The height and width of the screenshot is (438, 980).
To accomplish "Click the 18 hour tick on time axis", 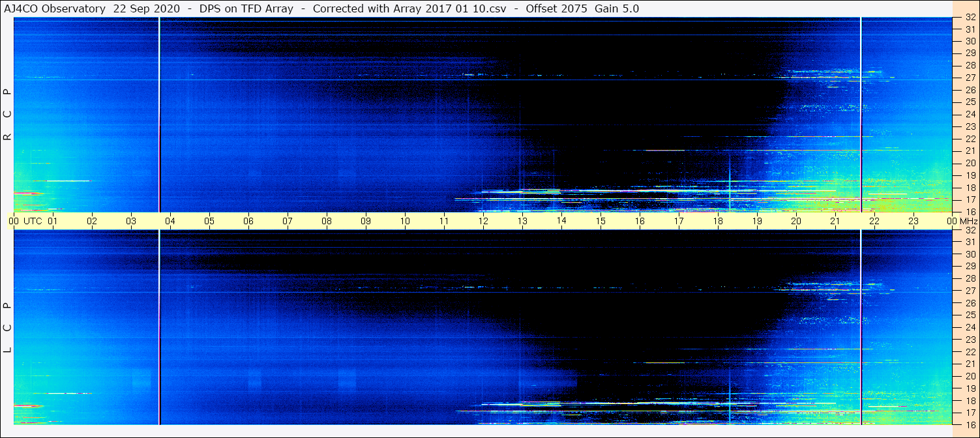I will click(718, 221).
